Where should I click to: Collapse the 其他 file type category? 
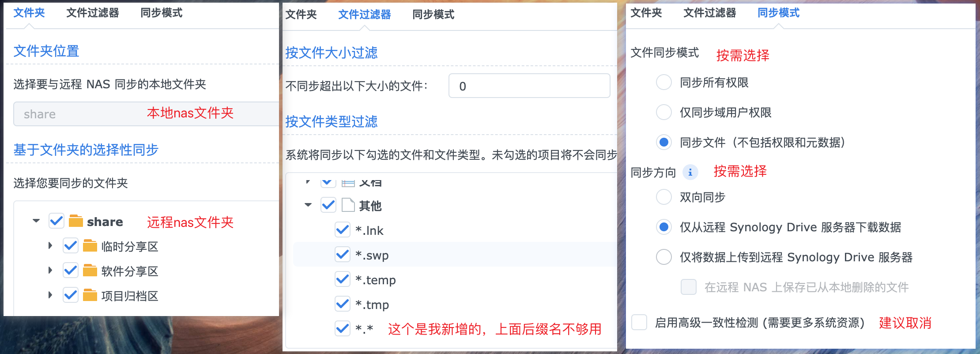tap(308, 205)
